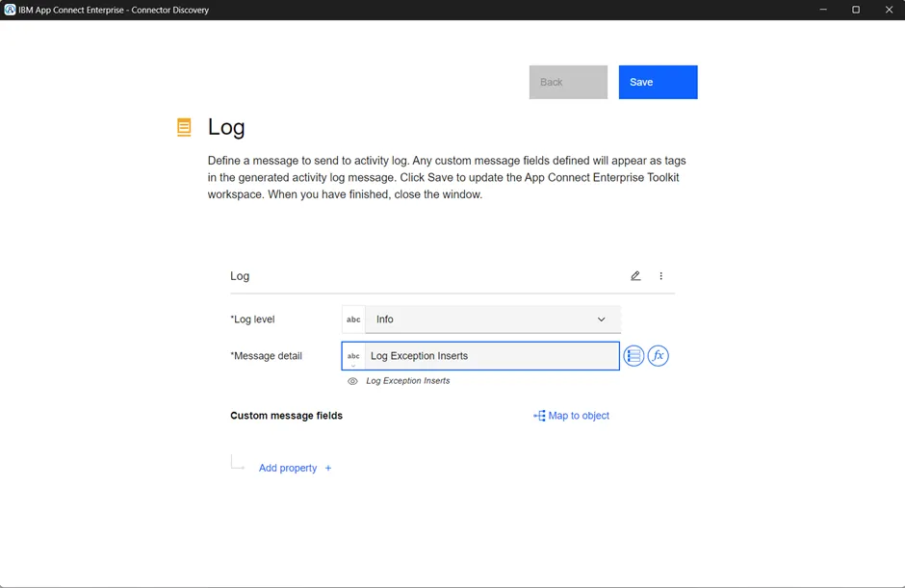Click the greyed Back button
Image resolution: width=905 pixels, height=588 pixels.
(x=568, y=82)
